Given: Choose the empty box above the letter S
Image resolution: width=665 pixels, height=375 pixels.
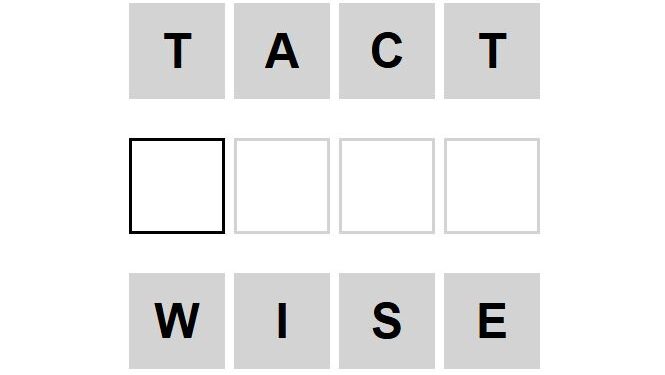Looking at the screenshot, I should click(x=387, y=186).
